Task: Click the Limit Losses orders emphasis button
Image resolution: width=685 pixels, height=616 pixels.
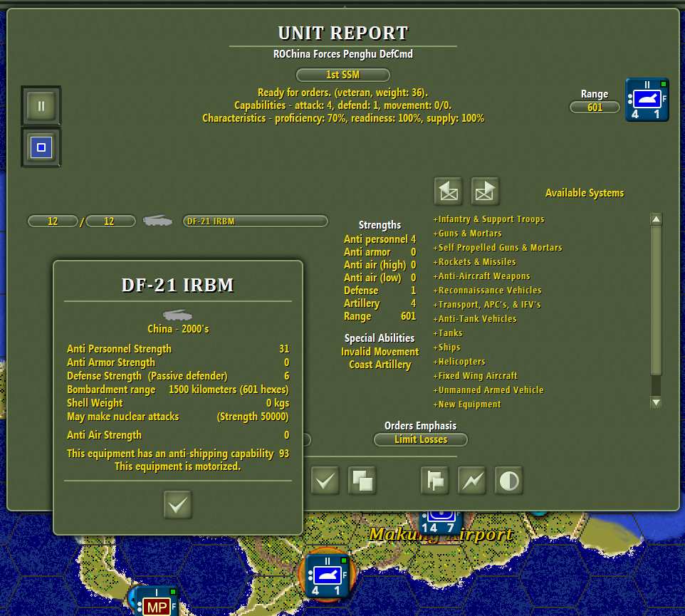Action: [x=421, y=439]
